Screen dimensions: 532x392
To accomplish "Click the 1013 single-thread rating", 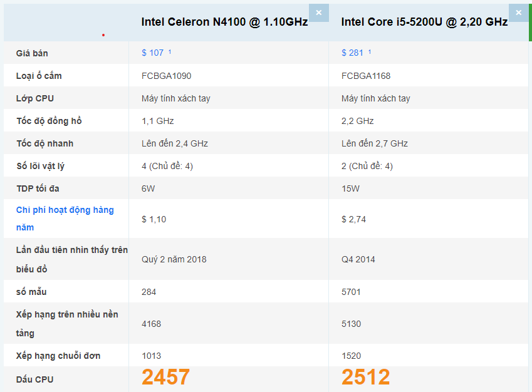I will 151,356.
